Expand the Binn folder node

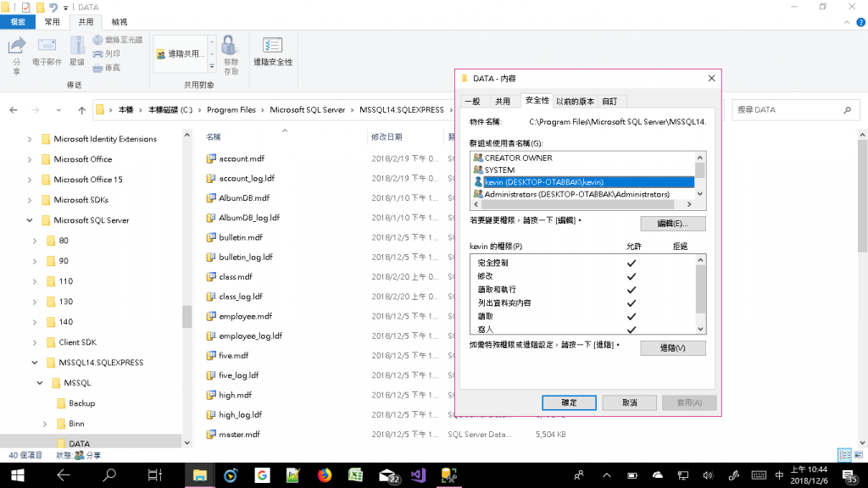pyautogui.click(x=45, y=424)
